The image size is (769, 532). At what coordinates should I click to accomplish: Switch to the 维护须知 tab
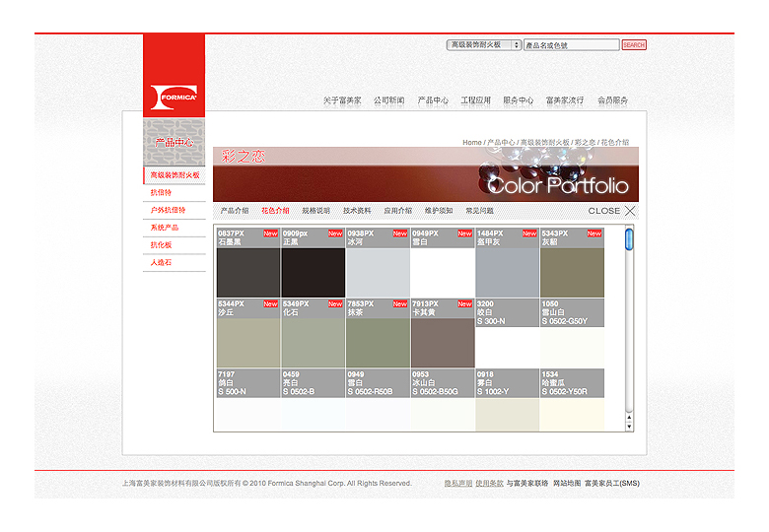pyautogui.click(x=439, y=211)
